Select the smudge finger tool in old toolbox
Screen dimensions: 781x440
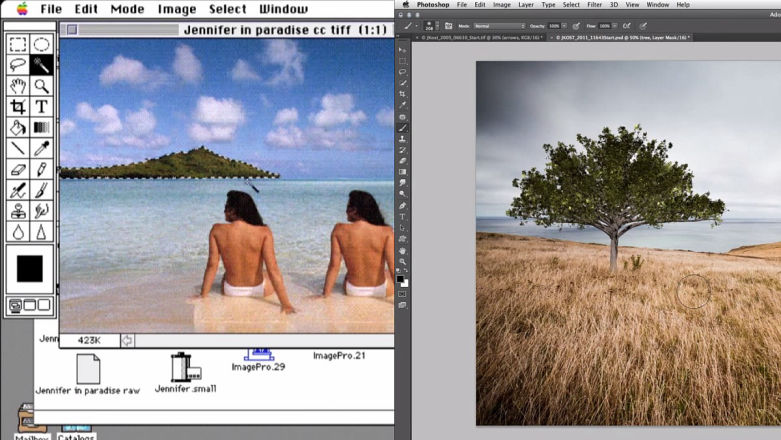coord(41,211)
